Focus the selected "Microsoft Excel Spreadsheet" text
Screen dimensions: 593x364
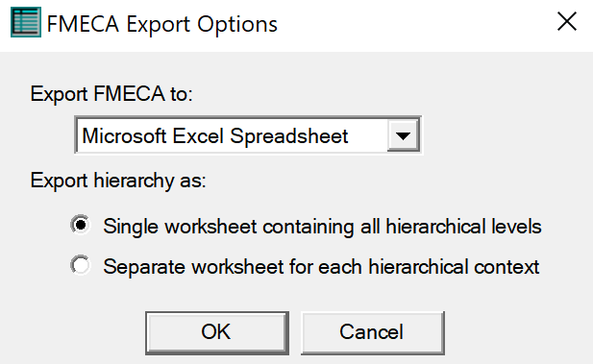215,136
